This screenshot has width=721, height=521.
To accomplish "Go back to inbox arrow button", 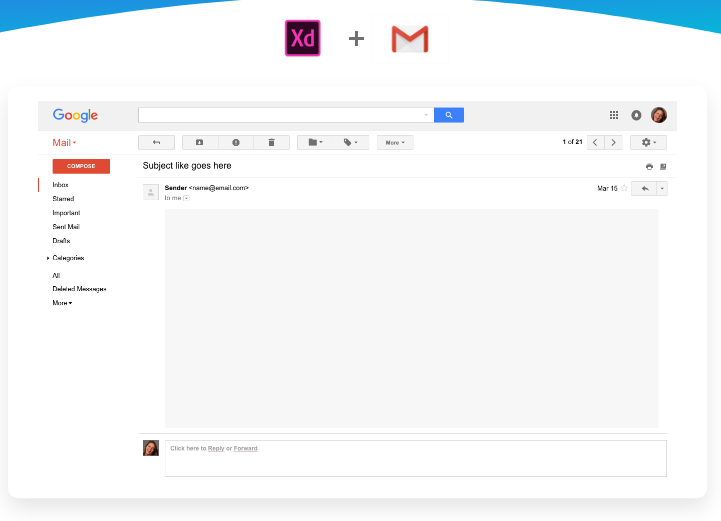I will pyautogui.click(x=156, y=143).
